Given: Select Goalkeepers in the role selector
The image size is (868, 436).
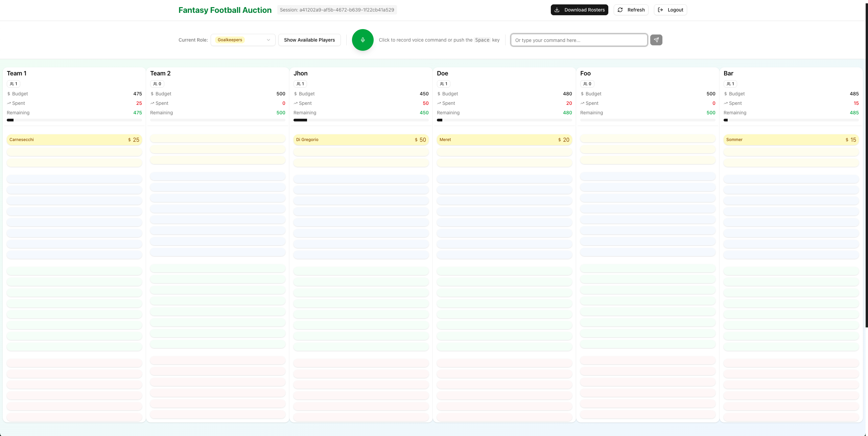Looking at the screenshot, I should coord(230,40).
